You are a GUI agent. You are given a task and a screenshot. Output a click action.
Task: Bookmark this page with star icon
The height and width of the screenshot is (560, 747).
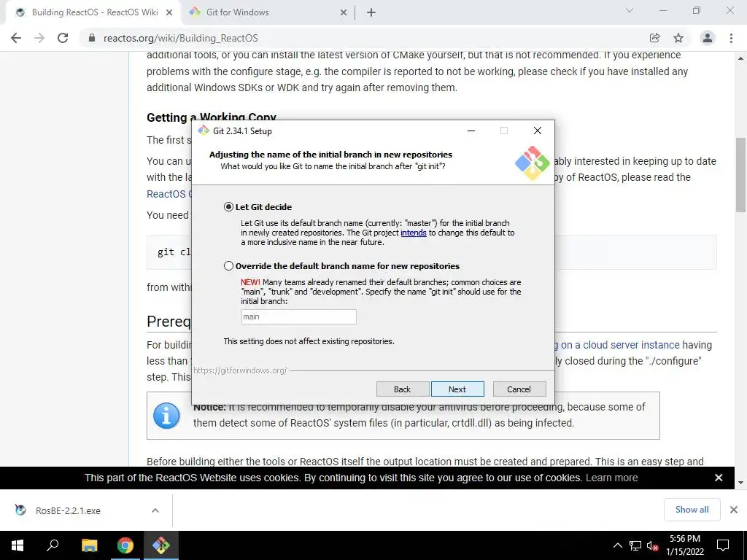tap(678, 38)
